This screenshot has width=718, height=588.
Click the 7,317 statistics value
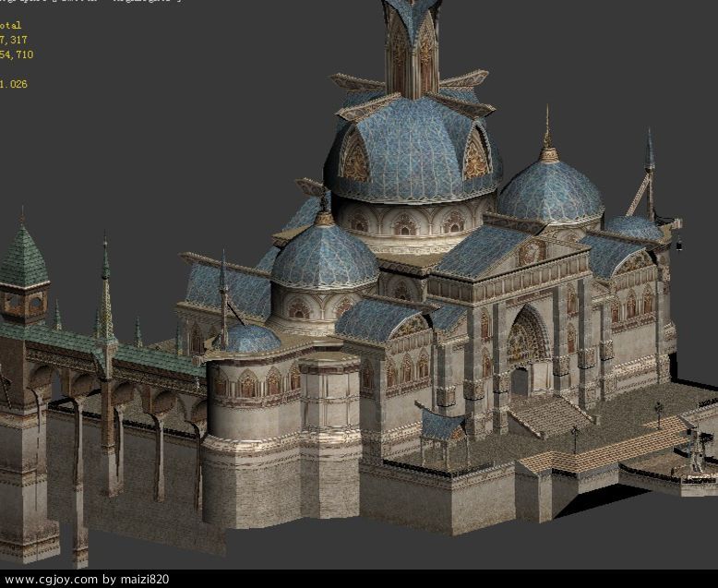pos(13,41)
